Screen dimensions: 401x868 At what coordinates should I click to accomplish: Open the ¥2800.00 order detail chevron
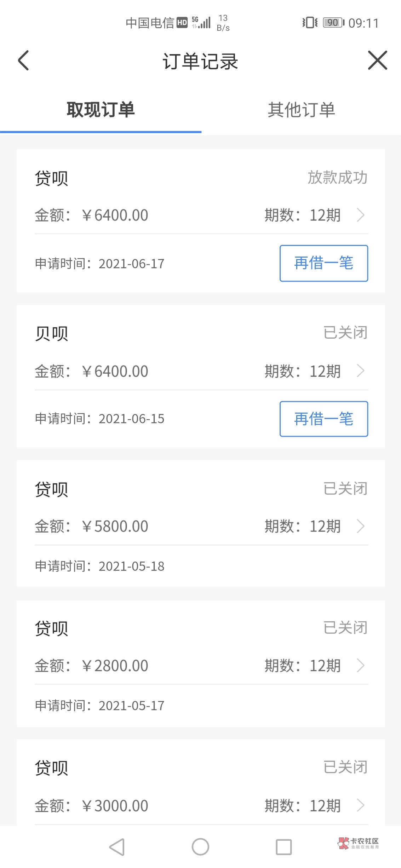tap(361, 666)
